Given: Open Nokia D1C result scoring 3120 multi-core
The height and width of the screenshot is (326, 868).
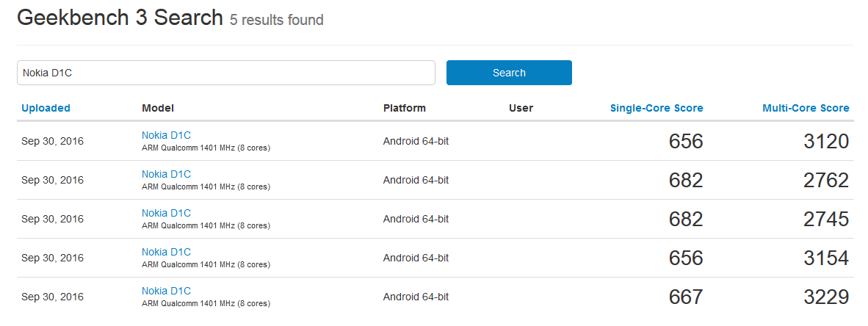Looking at the screenshot, I should pyautogui.click(x=166, y=135).
